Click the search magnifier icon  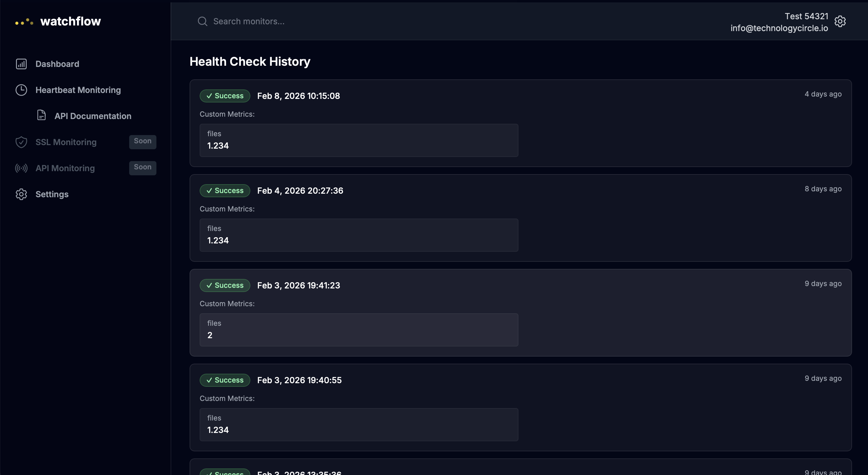pos(203,21)
